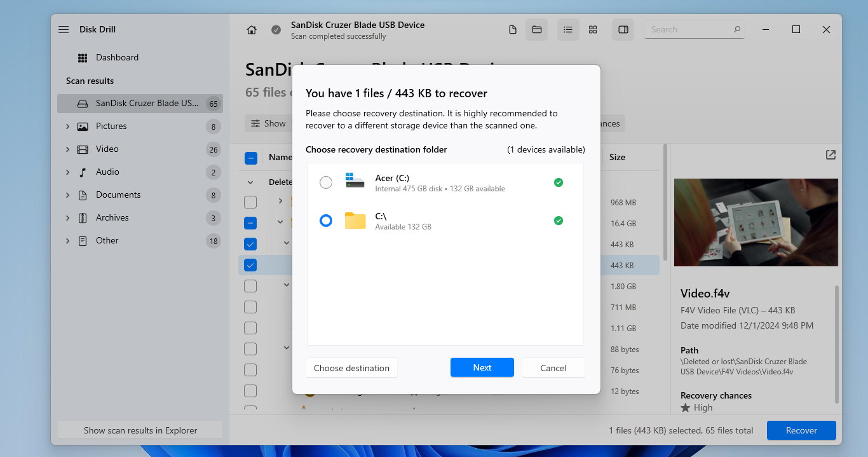Toggle checkbox in the 16.4 GB row
The width and height of the screenshot is (868, 457).
(250, 223)
